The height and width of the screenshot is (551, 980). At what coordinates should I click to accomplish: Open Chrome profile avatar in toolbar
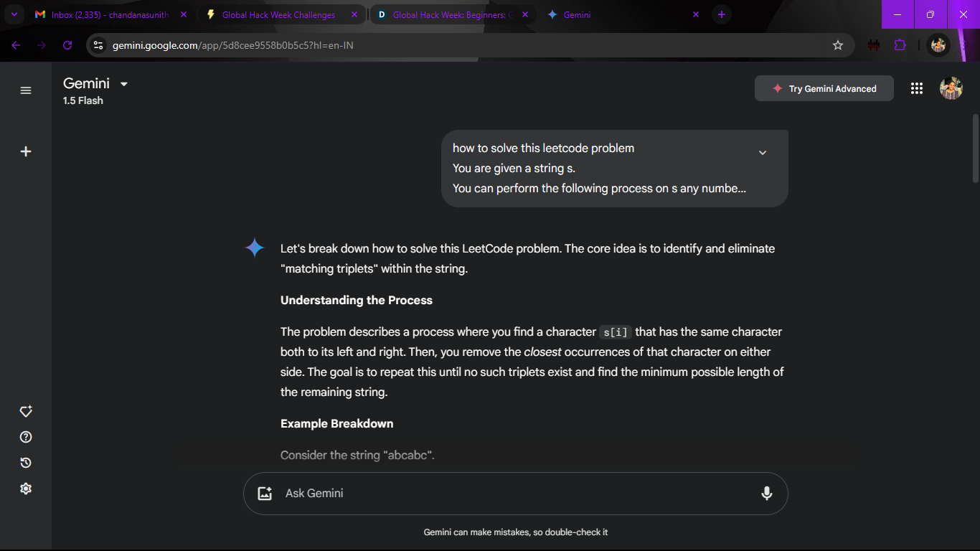click(x=938, y=45)
